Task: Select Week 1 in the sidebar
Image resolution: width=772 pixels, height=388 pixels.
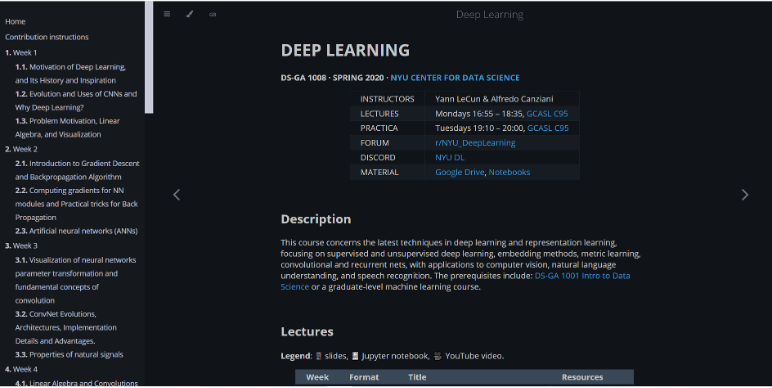Action: (x=21, y=53)
